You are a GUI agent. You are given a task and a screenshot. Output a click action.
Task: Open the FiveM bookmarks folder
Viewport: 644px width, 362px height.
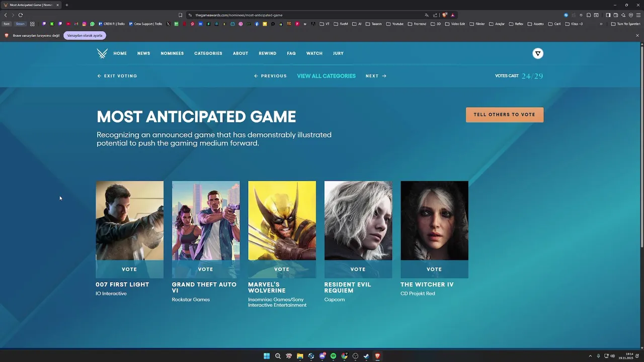[340, 24]
